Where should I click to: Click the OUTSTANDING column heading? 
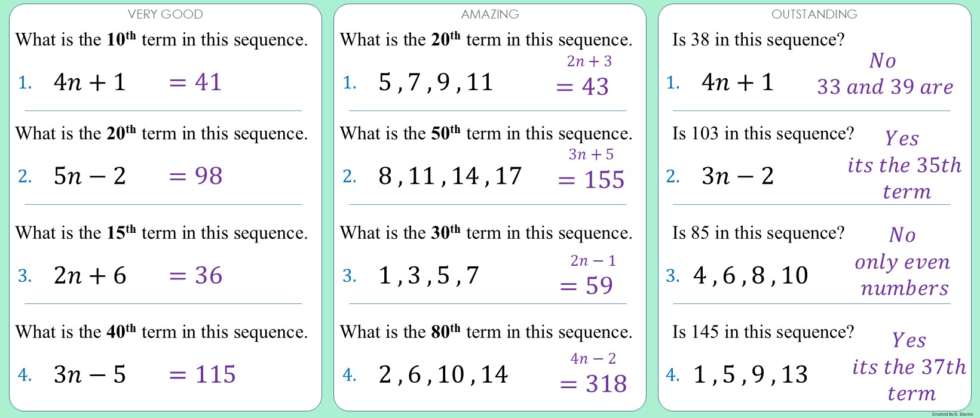point(814,14)
